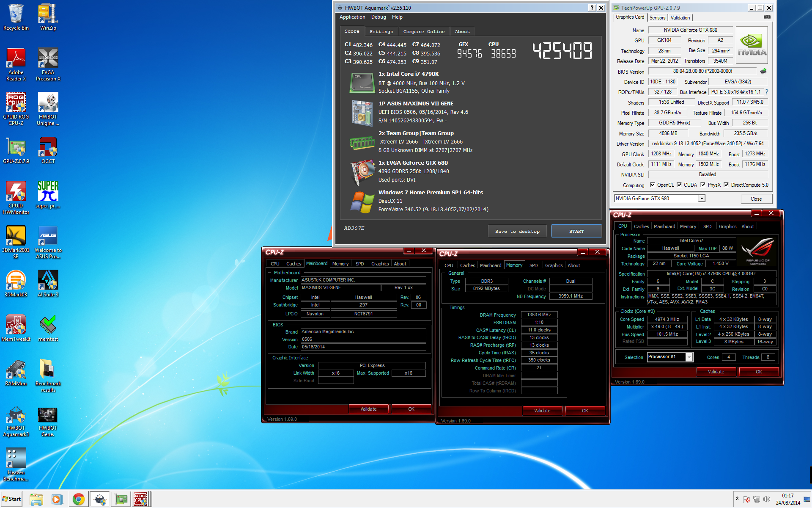The image size is (812, 508).
Task: Switch to the Settings tab in Aquamark
Action: 381,32
